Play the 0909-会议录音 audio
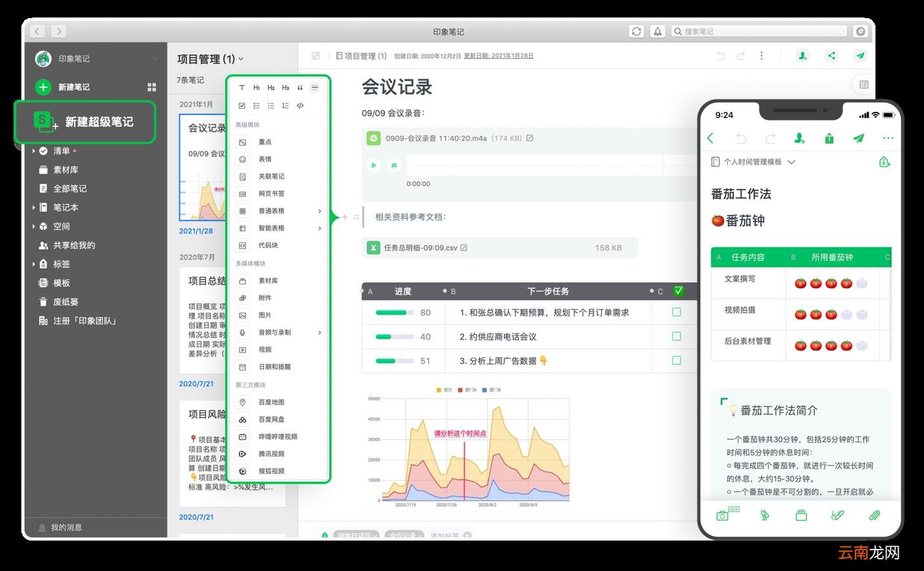 coord(373,165)
